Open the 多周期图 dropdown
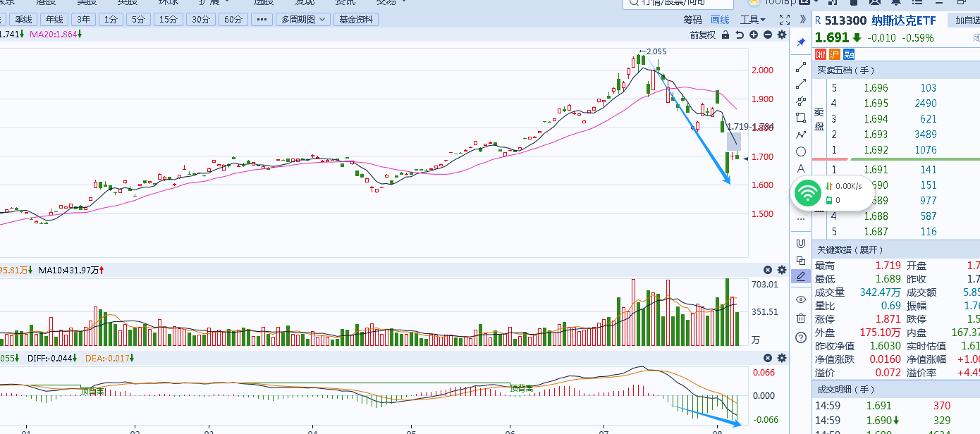The width and height of the screenshot is (980, 434). pyautogui.click(x=304, y=20)
